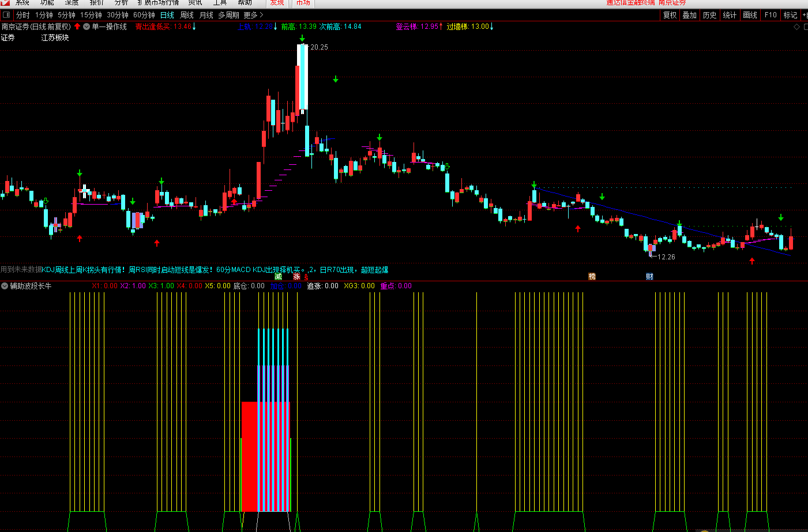Click the 底仓: 0.00 indicator value
Image resolution: width=808 pixels, height=532 pixels.
(x=249, y=286)
